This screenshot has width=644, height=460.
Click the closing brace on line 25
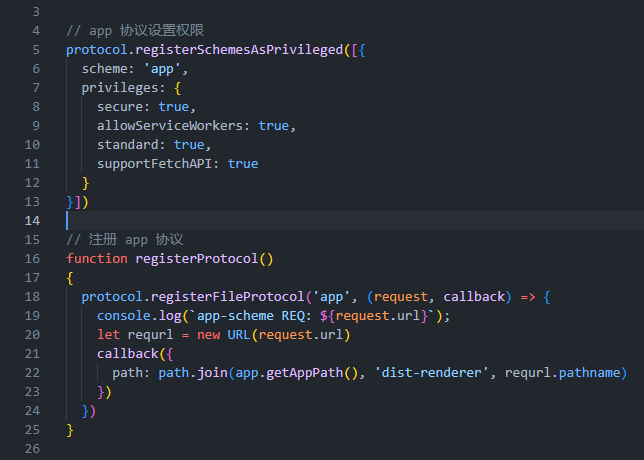[70, 430]
